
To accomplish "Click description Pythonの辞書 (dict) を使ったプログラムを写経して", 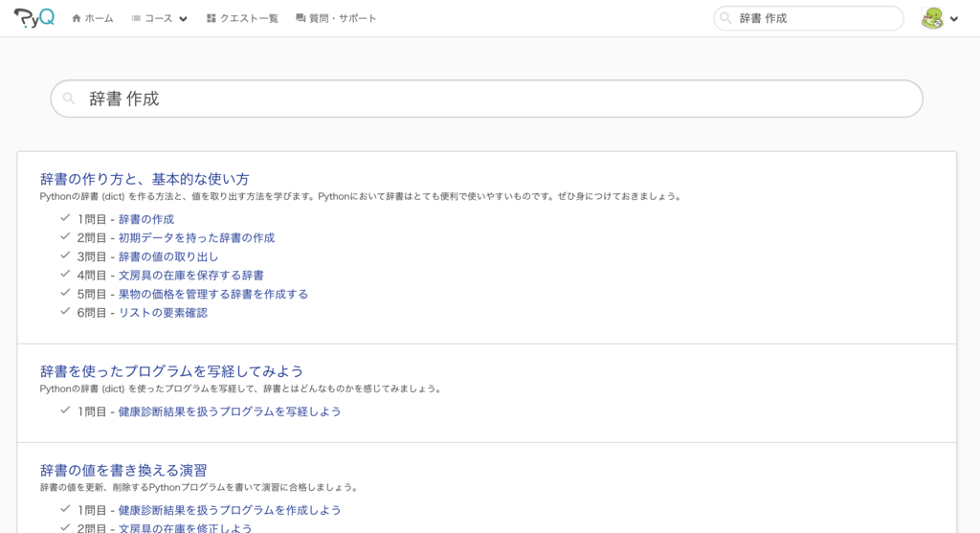I will click(x=241, y=389).
